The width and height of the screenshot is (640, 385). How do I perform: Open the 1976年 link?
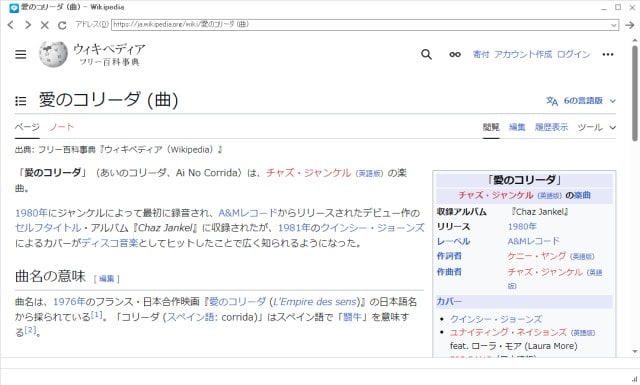coord(69,302)
